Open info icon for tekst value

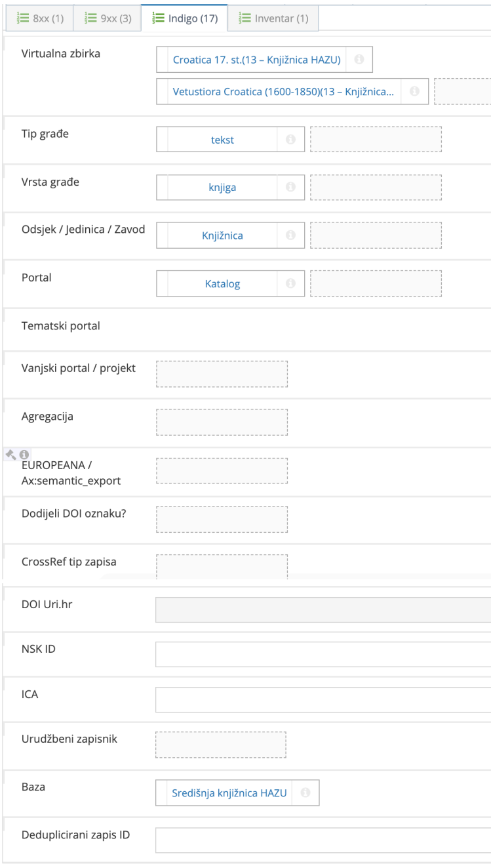(x=290, y=139)
